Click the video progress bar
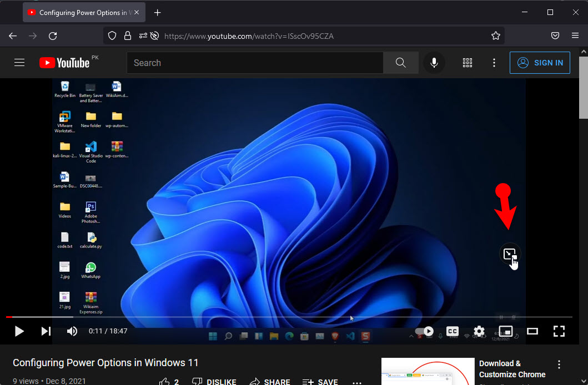 [x=289, y=317]
